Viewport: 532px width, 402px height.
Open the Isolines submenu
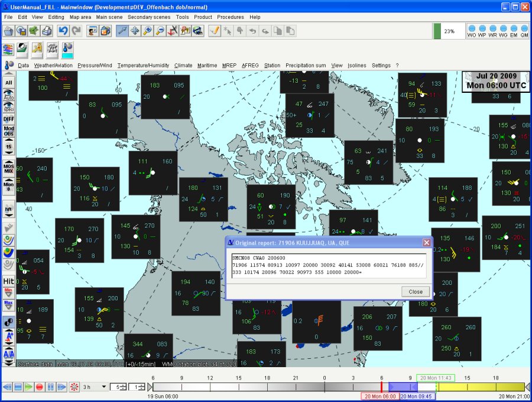(x=357, y=66)
